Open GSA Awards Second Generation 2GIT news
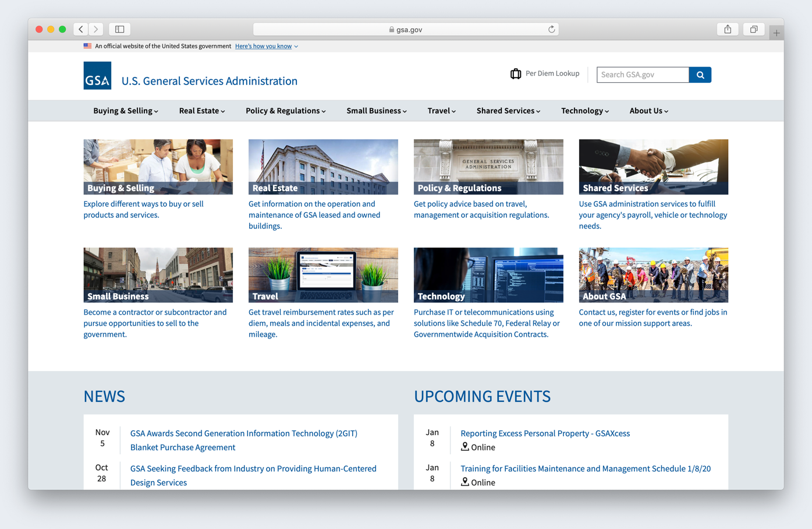The width and height of the screenshot is (812, 529). click(x=244, y=440)
